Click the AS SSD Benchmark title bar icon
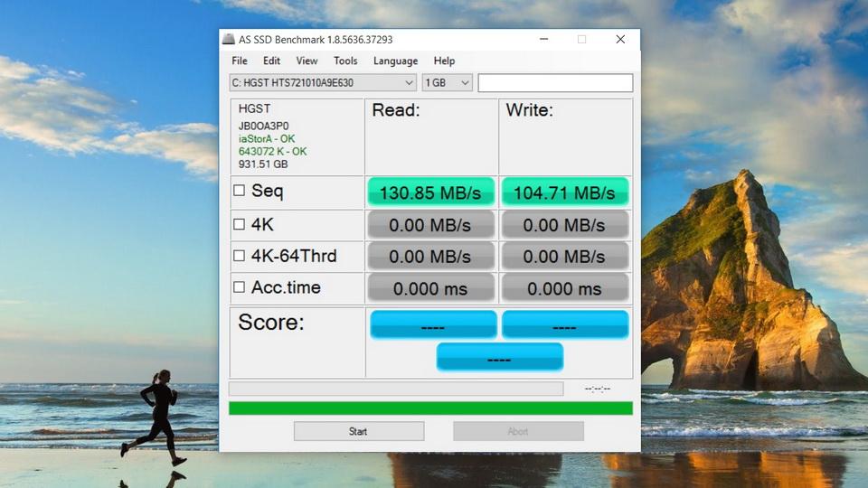 228,39
